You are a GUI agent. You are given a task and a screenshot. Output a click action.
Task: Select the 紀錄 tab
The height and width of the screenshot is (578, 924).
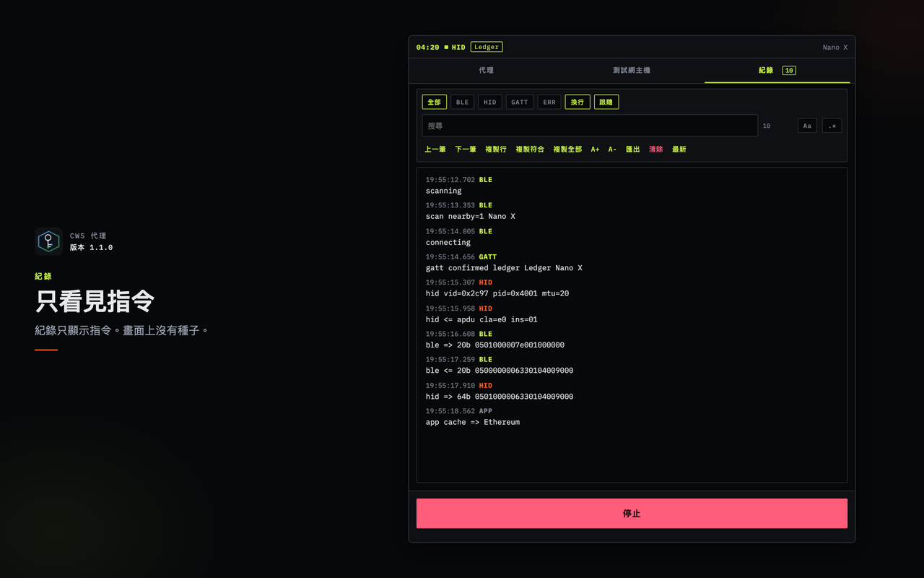point(777,71)
